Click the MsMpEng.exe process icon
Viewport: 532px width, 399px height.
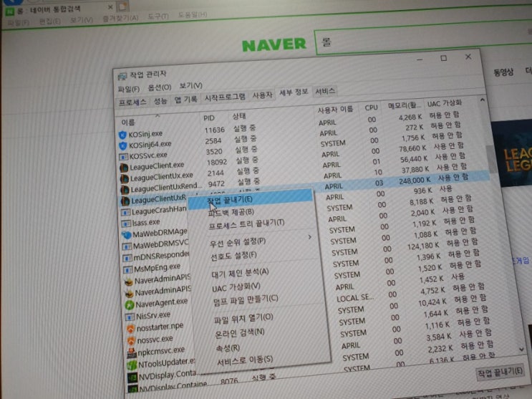pos(128,269)
